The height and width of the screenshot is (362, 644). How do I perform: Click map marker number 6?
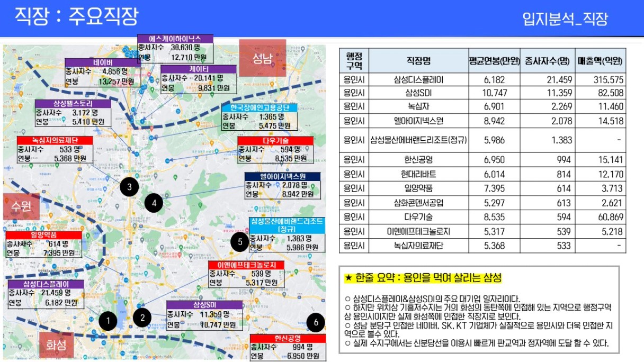pos(316,322)
